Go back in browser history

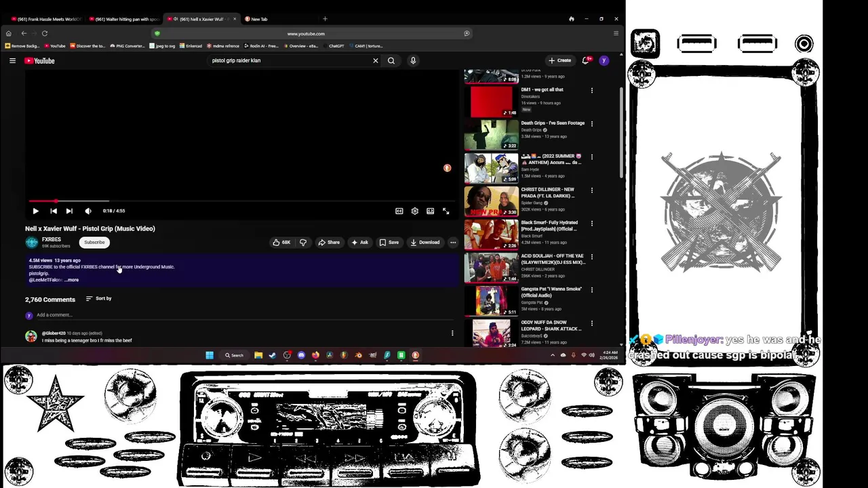coord(24,33)
